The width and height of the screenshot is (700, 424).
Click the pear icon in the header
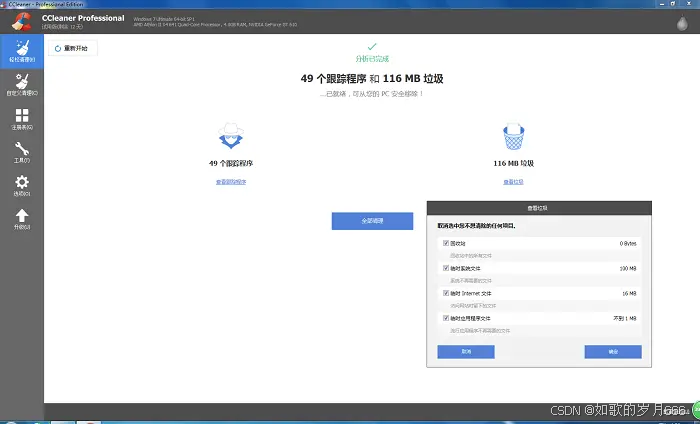coord(682,23)
